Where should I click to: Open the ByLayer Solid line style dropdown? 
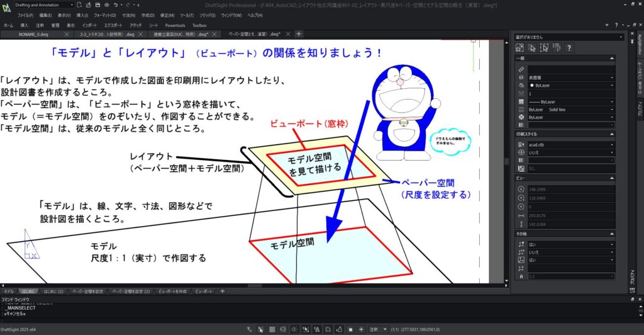coord(571,110)
